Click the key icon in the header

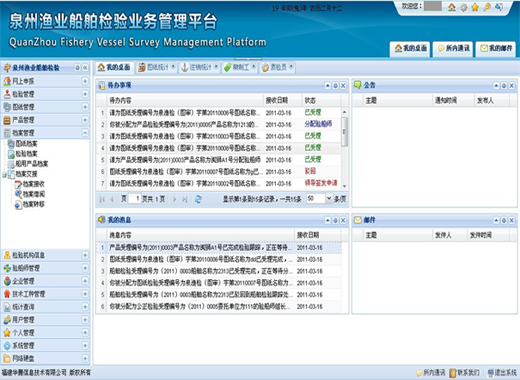click(487, 7)
